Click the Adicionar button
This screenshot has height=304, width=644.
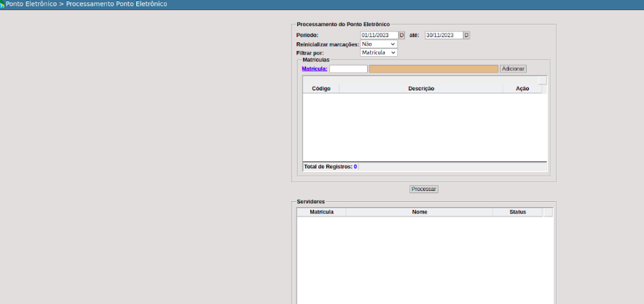tap(513, 69)
